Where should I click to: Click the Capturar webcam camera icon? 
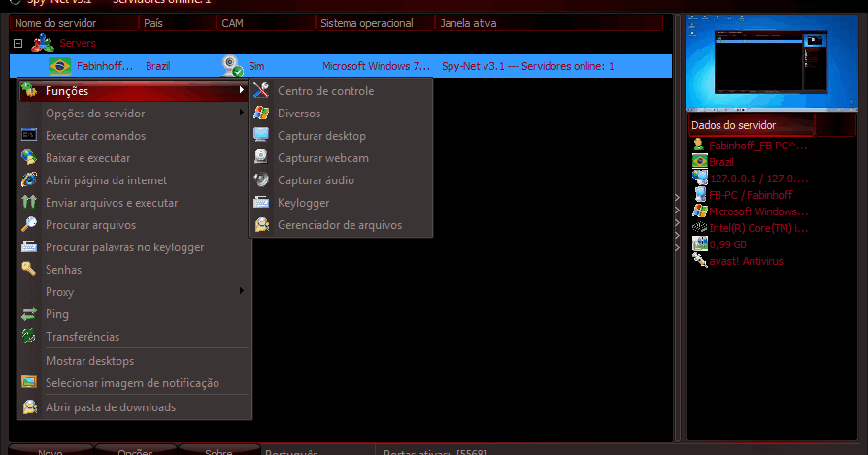click(261, 157)
